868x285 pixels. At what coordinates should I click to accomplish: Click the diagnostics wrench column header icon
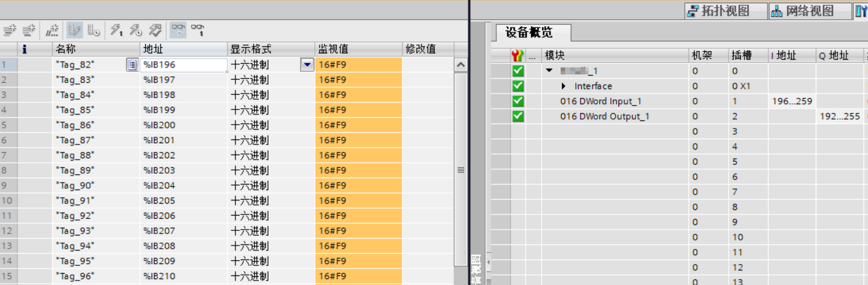(518, 55)
